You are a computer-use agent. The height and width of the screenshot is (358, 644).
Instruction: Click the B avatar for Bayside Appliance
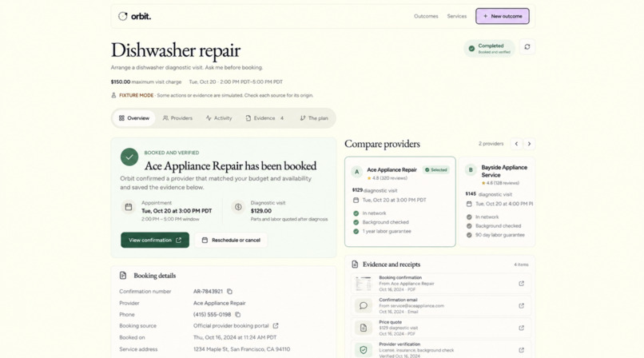pos(471,169)
